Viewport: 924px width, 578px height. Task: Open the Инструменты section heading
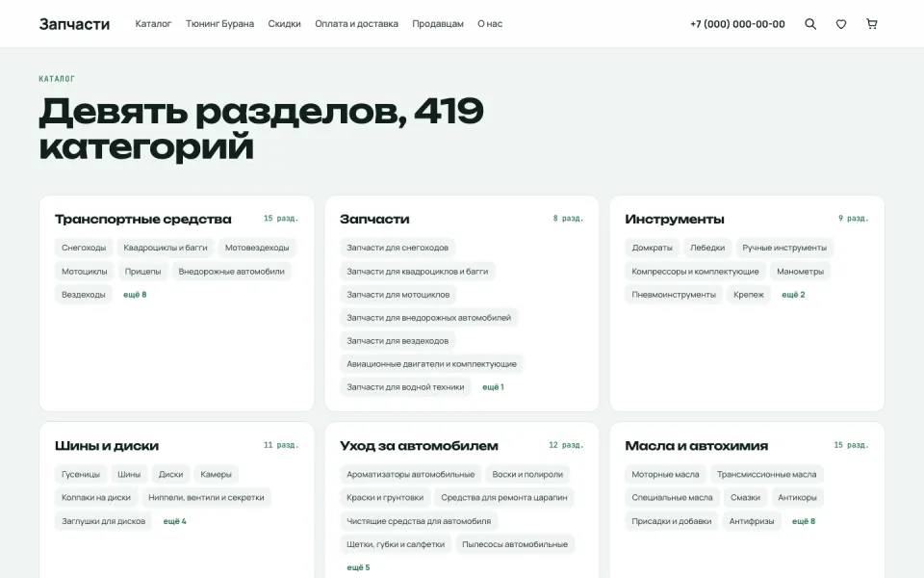(674, 219)
